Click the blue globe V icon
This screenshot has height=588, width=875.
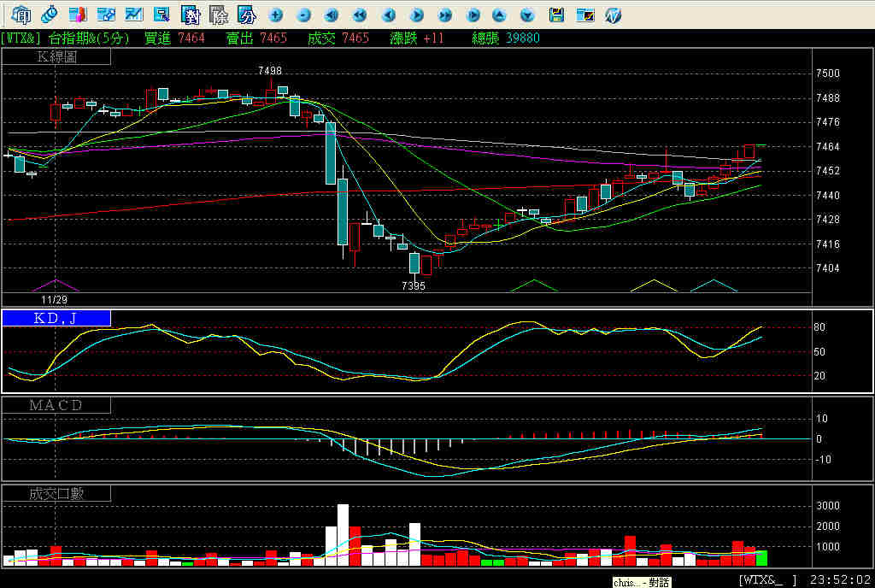tap(613, 15)
